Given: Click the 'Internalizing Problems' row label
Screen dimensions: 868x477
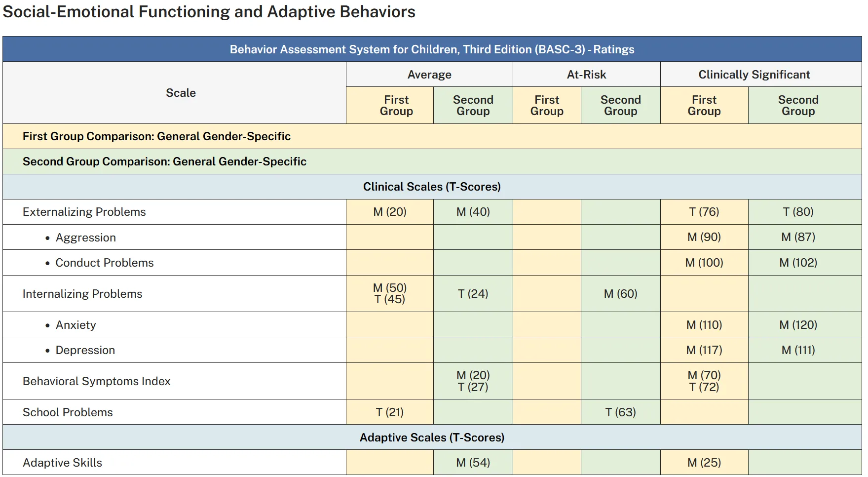Looking at the screenshot, I should (x=82, y=294).
